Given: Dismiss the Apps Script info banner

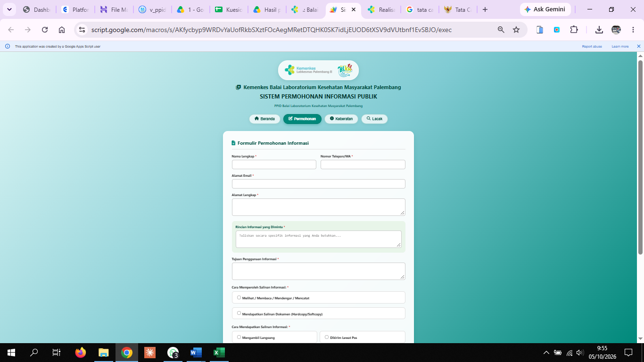Looking at the screenshot, I should tap(639, 46).
